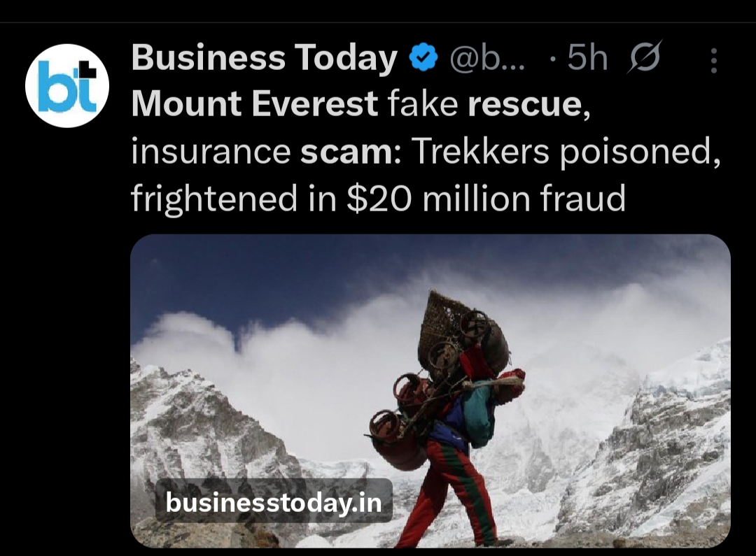Viewport: 756px width, 556px height.
Task: Tap the "Trekkers poisoned," phrase in the tweet
Action: [x=565, y=152]
